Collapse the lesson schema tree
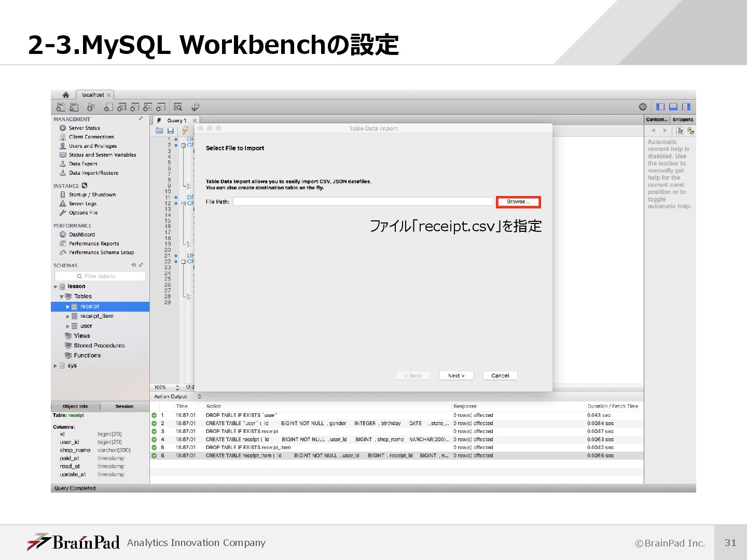Viewport: 747px width, 560px height. [56, 287]
